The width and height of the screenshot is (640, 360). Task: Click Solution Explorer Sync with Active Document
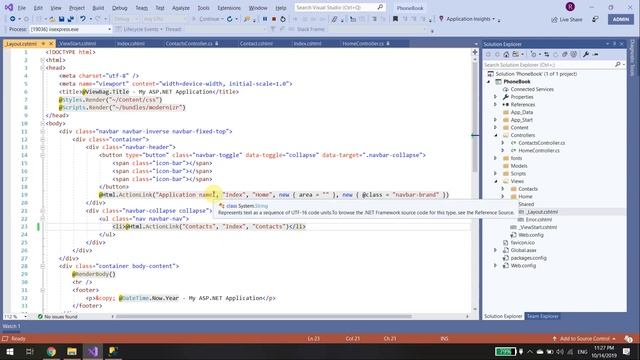click(x=547, y=54)
